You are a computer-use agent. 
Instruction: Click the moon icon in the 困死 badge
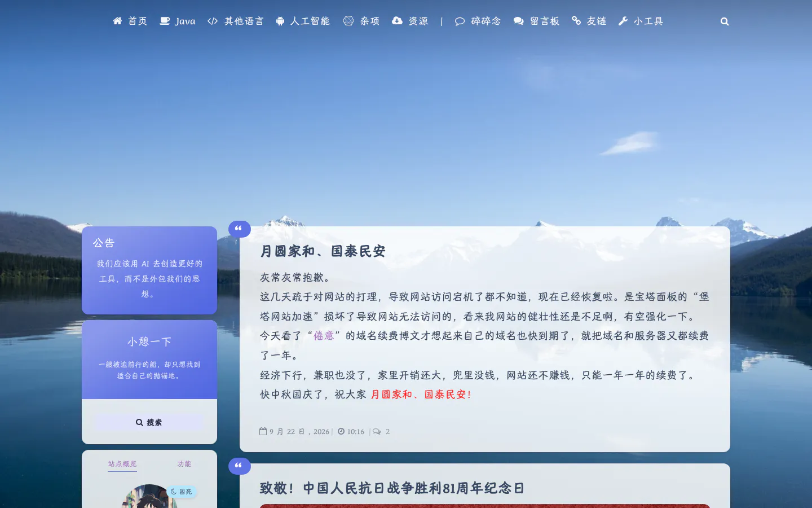tap(174, 492)
